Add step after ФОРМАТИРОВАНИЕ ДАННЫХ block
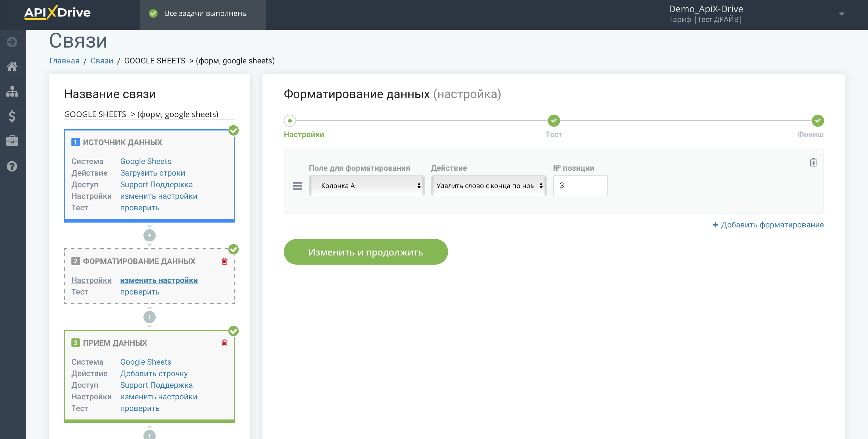 (149, 317)
